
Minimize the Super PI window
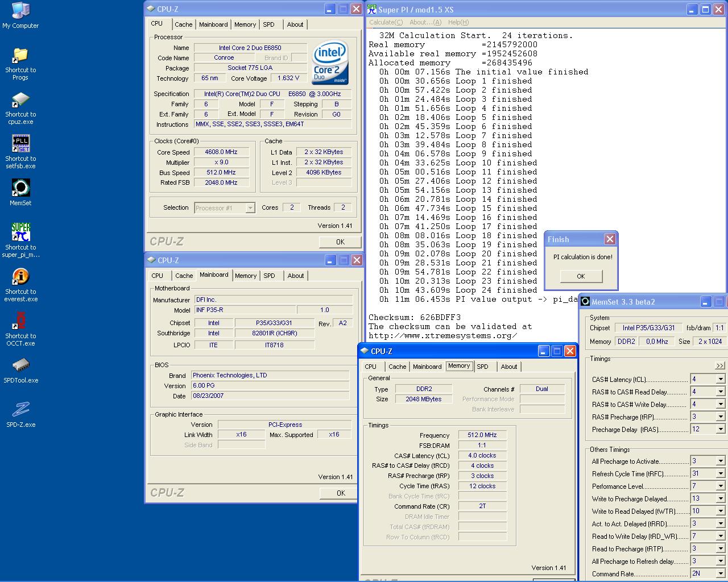coord(692,10)
